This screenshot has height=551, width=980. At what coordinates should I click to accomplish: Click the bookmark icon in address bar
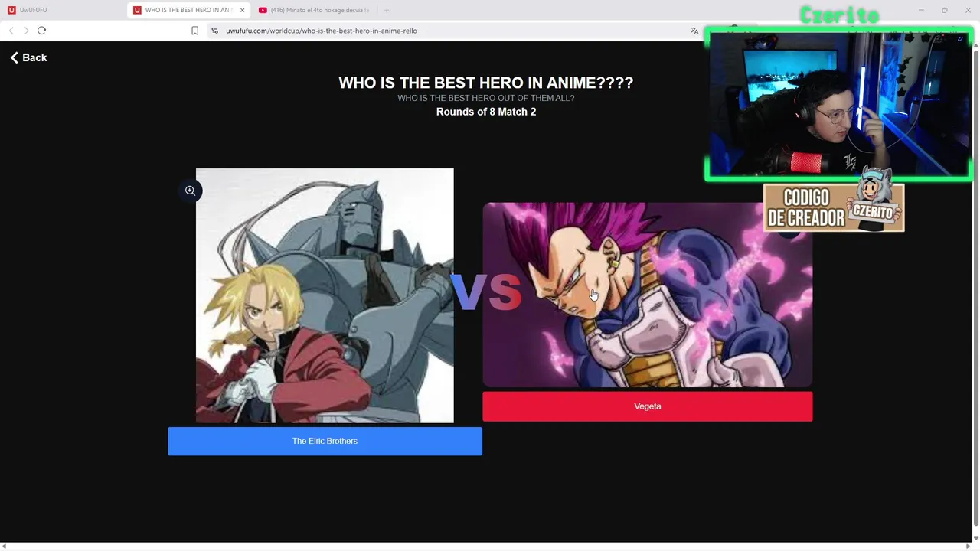[194, 31]
